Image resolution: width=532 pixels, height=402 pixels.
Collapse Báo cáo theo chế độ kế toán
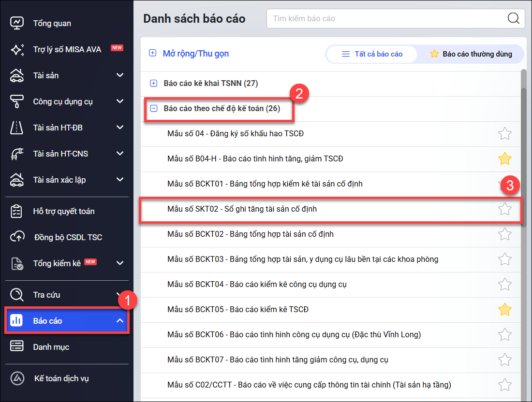pyautogui.click(x=154, y=109)
